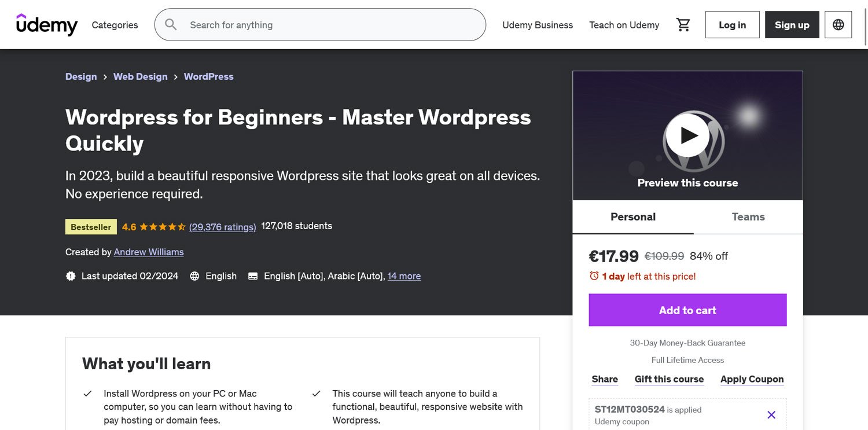This screenshot has height=430, width=868.
Task: Click Gift this course link
Action: 669,379
